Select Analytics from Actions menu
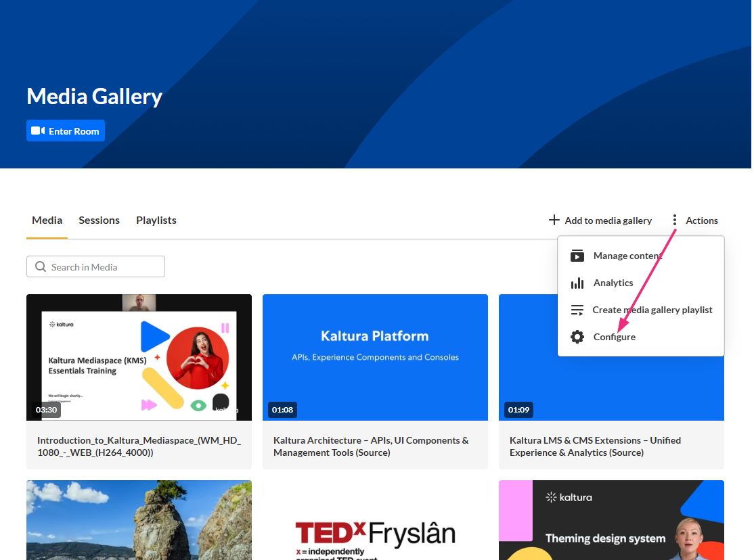 coord(640,283)
